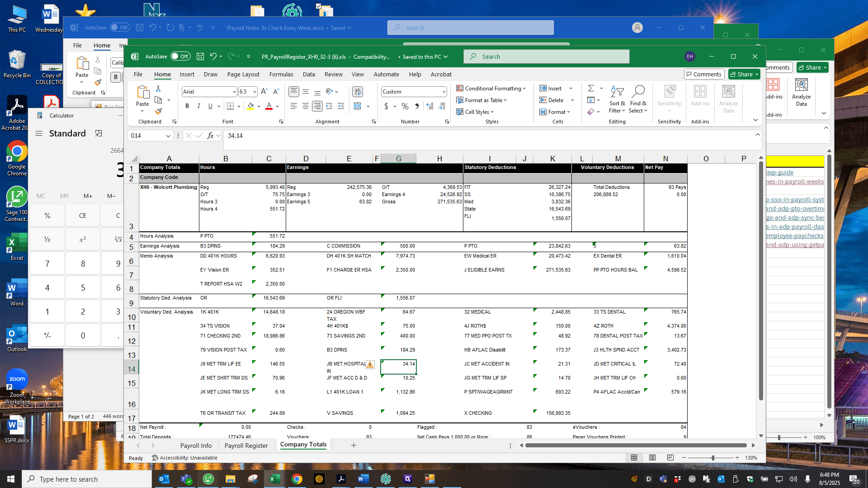The height and width of the screenshot is (488, 868).
Task: Click the zoom slider in Excel status bar
Action: 713,458
